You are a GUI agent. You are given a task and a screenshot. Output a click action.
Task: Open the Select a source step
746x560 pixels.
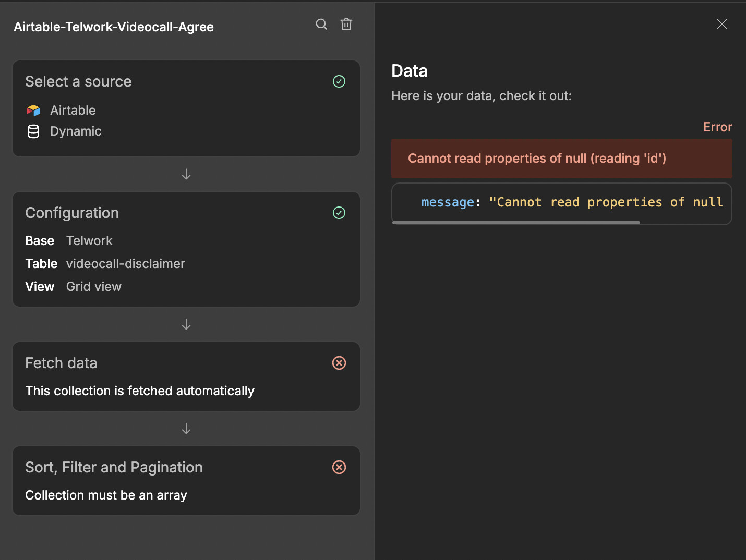[186, 108]
